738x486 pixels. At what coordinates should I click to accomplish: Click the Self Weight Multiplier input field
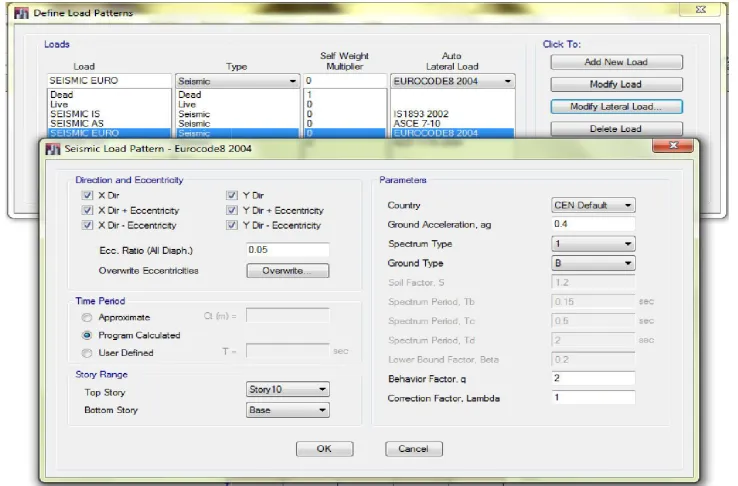point(345,80)
